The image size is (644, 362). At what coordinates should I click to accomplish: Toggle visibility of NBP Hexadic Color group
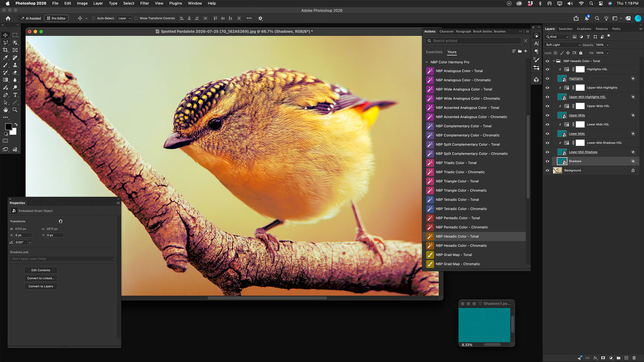(547, 61)
